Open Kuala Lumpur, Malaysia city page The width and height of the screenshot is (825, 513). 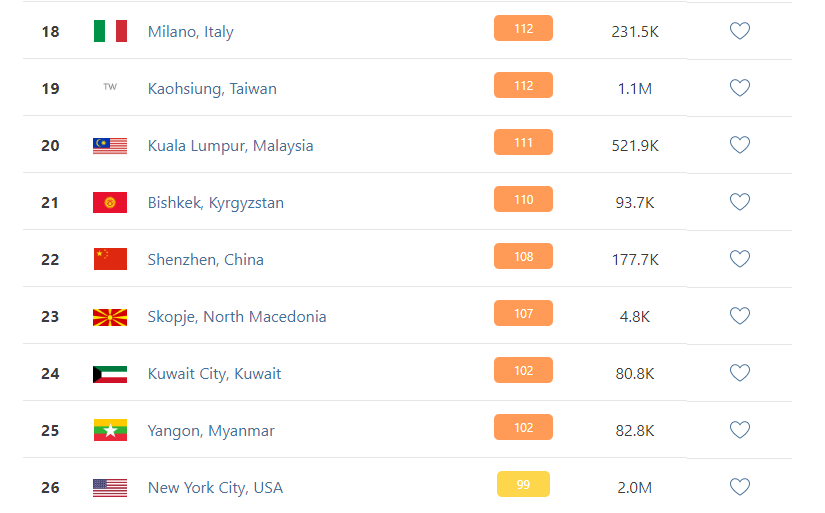tap(230, 146)
